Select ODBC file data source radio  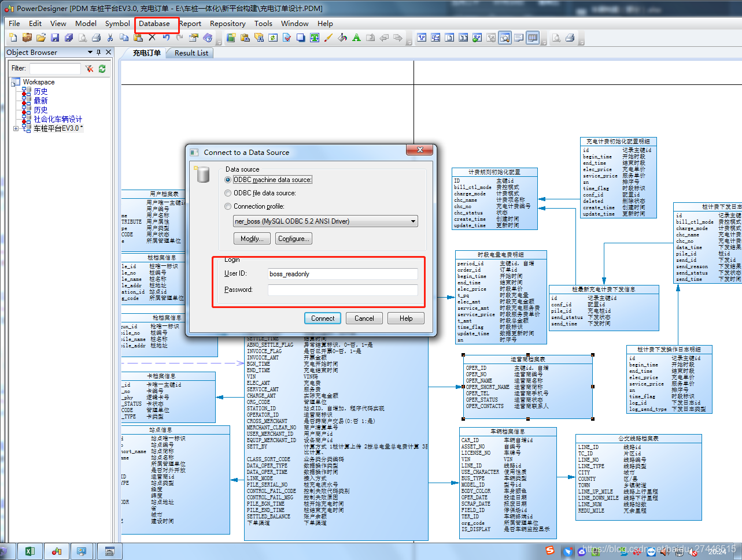pyautogui.click(x=228, y=193)
